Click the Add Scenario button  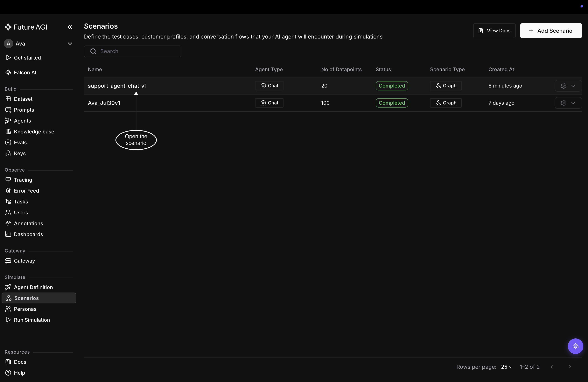[551, 31]
